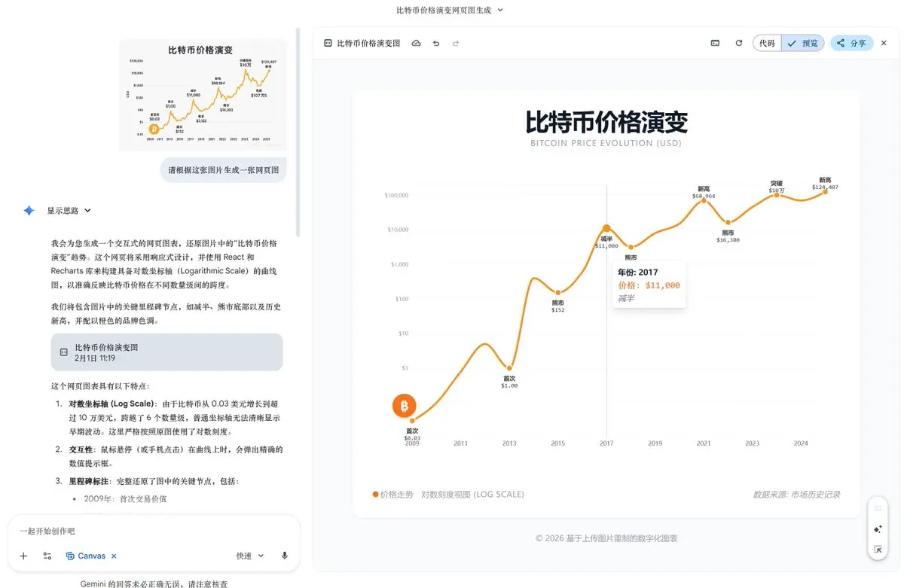Click the microphone voice input icon

[285, 556]
